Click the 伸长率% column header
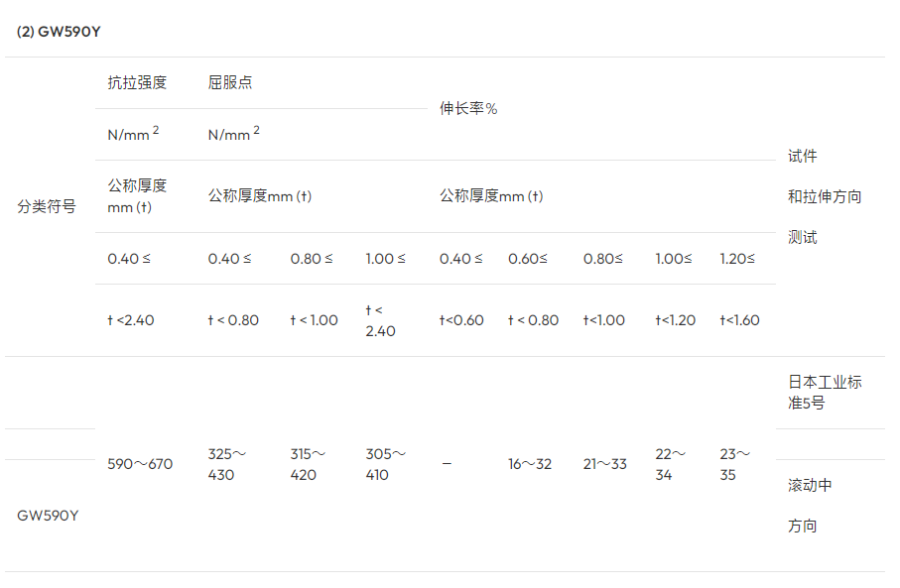The image size is (900, 588). point(468,108)
